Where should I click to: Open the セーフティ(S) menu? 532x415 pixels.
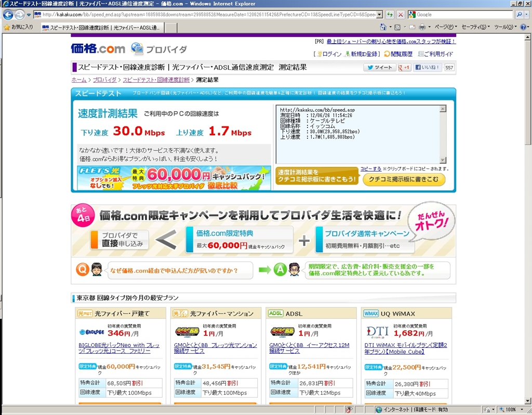[476, 27]
